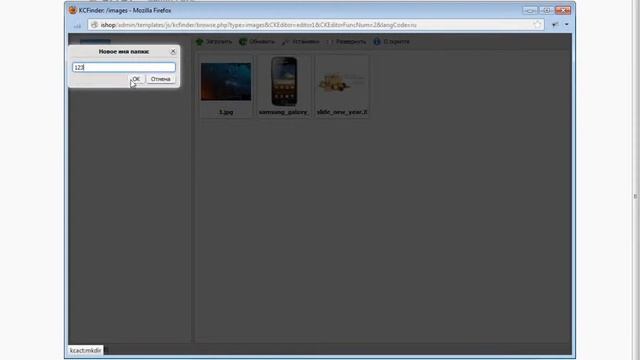Click the Развернуть maximize toolbar item

coord(347,42)
